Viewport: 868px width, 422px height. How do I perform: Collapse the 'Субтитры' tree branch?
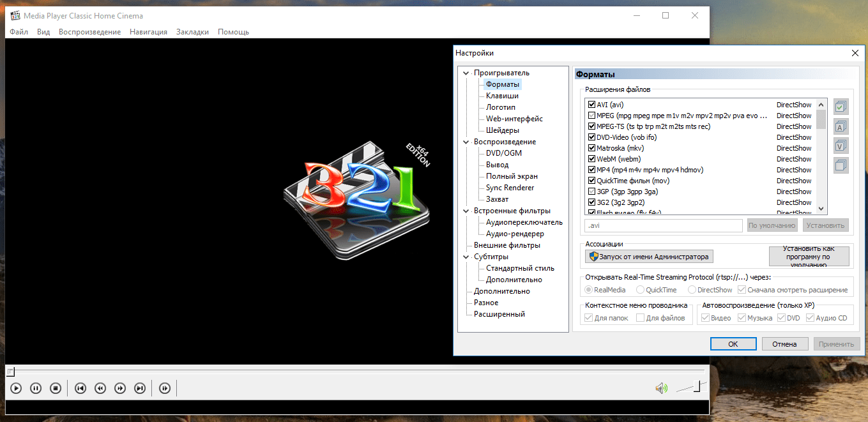466,256
